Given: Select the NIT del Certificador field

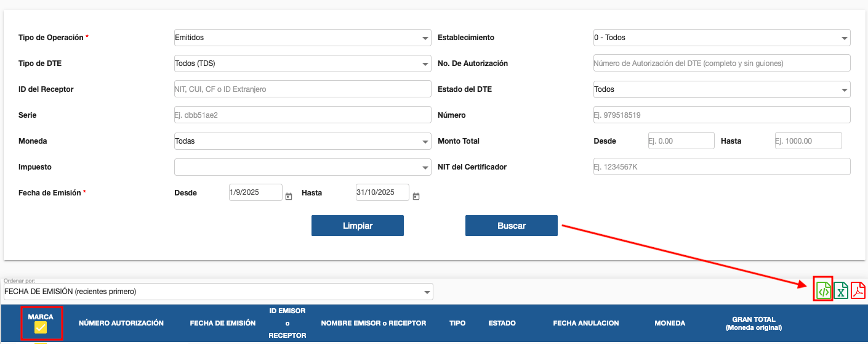Looking at the screenshot, I should tap(721, 167).
